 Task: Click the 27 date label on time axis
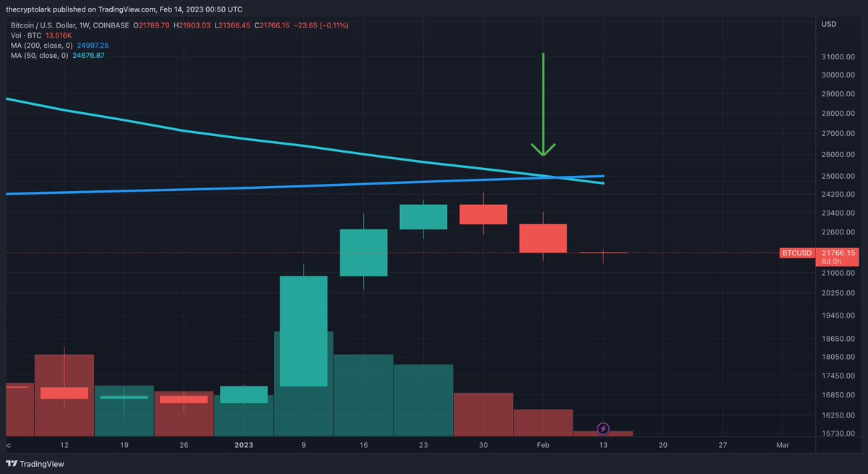(723, 446)
